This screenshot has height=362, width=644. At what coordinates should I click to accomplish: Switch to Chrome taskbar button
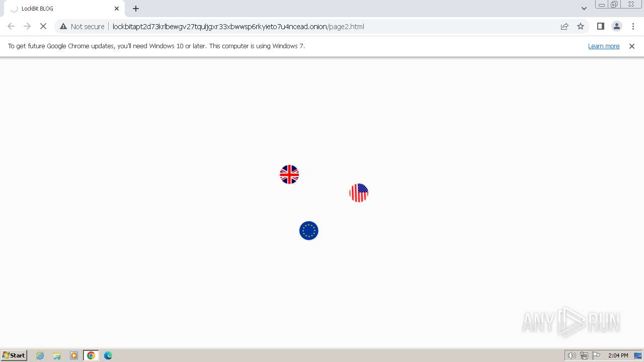pyautogui.click(x=91, y=355)
